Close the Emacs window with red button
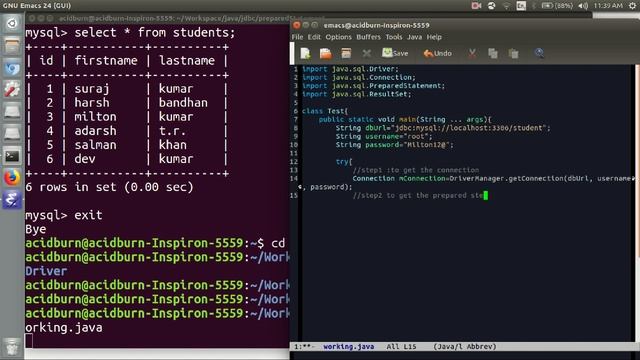The image size is (640, 360). tap(297, 25)
